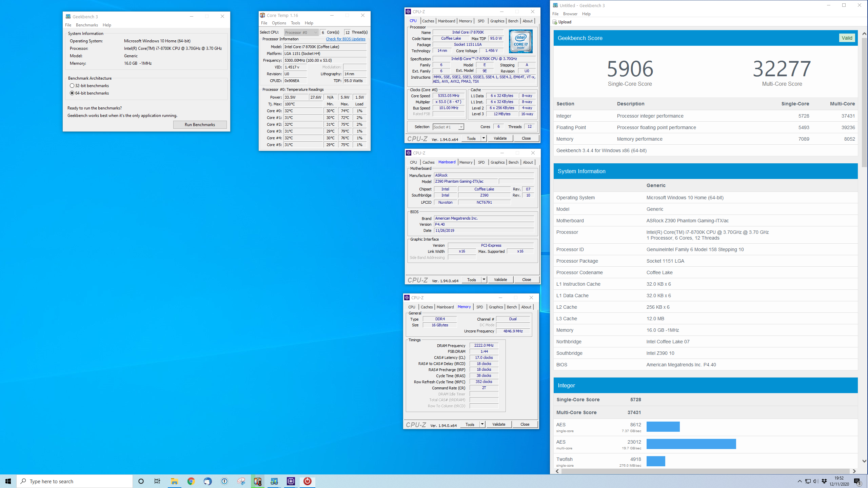The height and width of the screenshot is (488, 868).
Task: Click the Tools button in the CPU-Z Mainboard window
Action: (x=472, y=280)
